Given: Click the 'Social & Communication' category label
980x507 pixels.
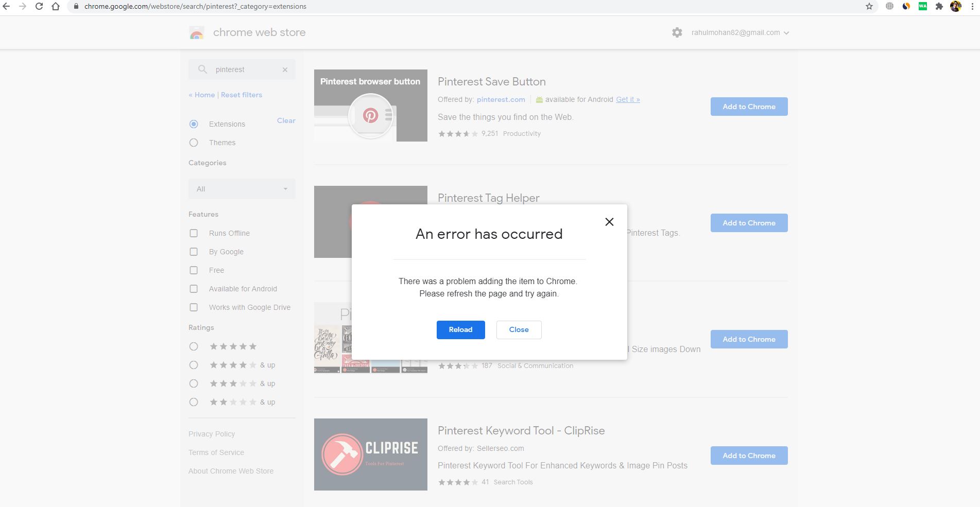Looking at the screenshot, I should click(535, 366).
